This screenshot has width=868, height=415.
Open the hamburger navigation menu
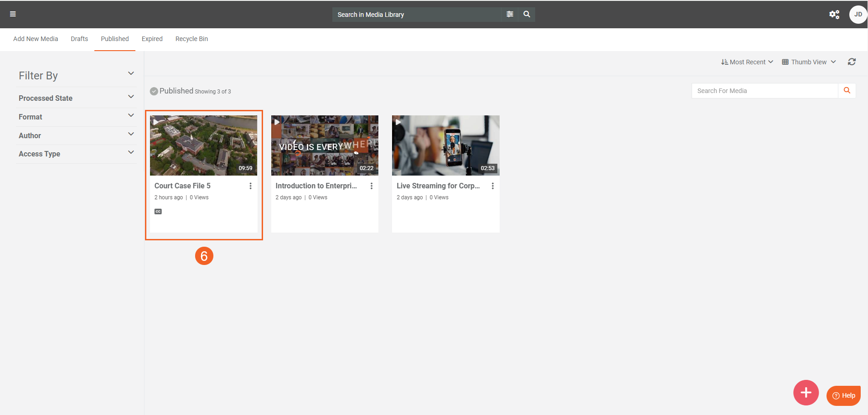pos(13,14)
